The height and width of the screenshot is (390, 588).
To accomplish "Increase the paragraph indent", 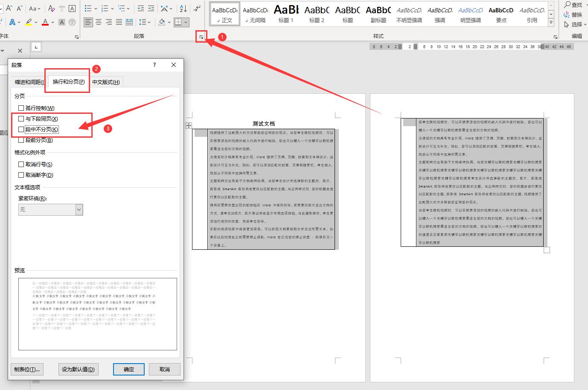I will 151,9.
